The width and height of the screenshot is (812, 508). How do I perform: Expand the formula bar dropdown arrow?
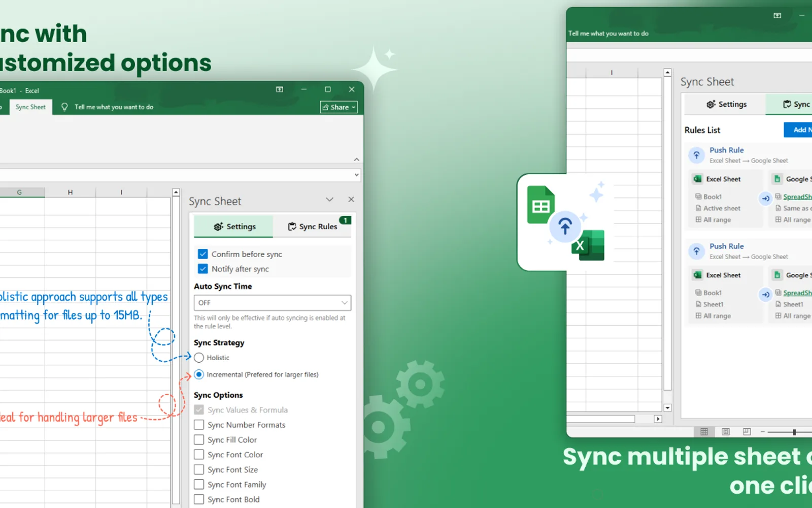pyautogui.click(x=357, y=175)
